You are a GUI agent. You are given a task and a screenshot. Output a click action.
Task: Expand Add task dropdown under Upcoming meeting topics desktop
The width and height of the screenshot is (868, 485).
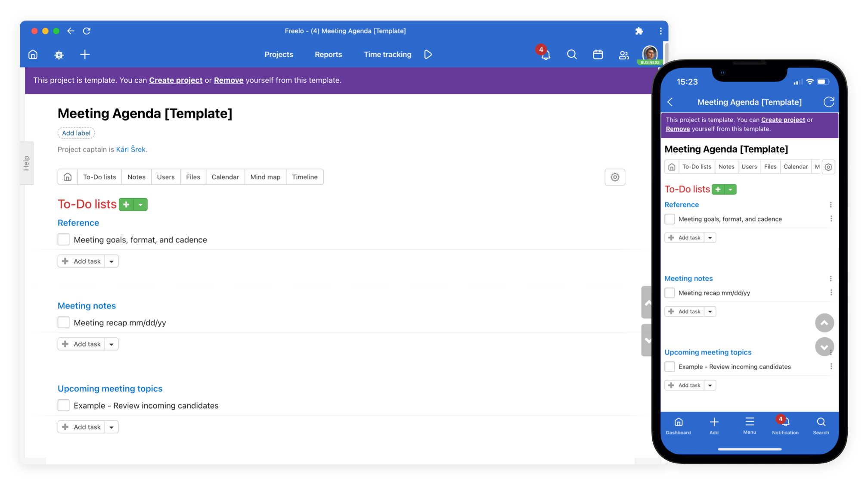click(x=112, y=427)
